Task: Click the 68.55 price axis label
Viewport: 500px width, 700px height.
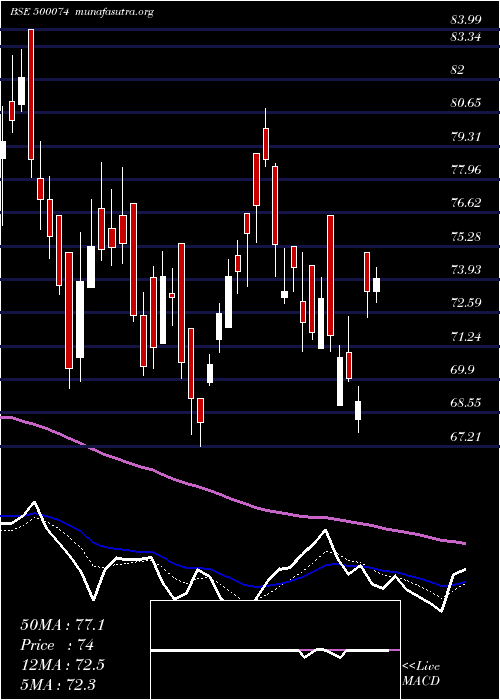Action: pyautogui.click(x=466, y=403)
